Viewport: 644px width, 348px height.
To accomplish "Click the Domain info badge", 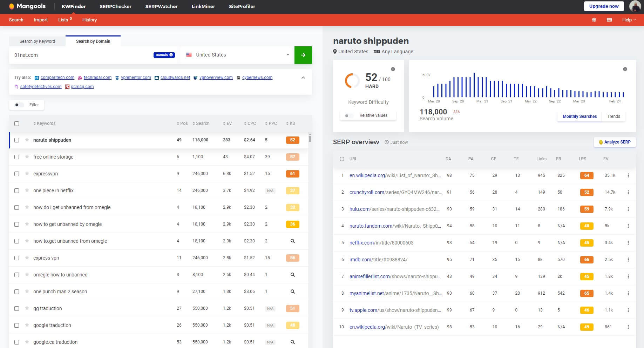I will pos(164,55).
